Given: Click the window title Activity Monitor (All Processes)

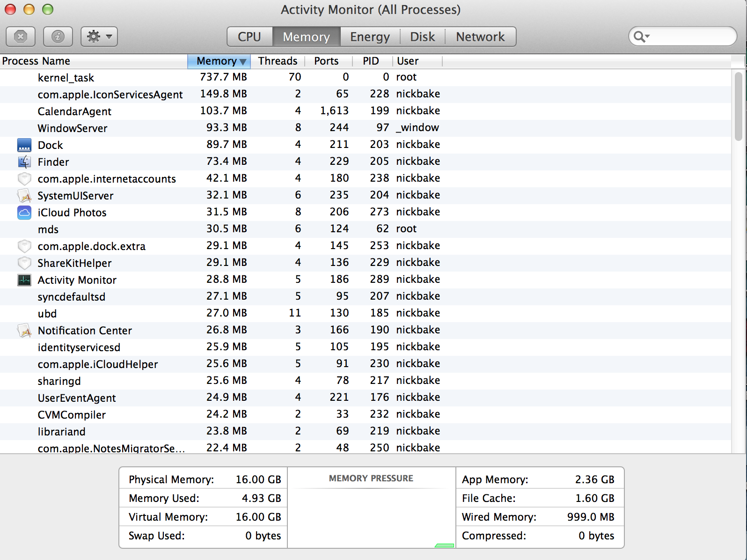Looking at the screenshot, I should tap(371, 10).
